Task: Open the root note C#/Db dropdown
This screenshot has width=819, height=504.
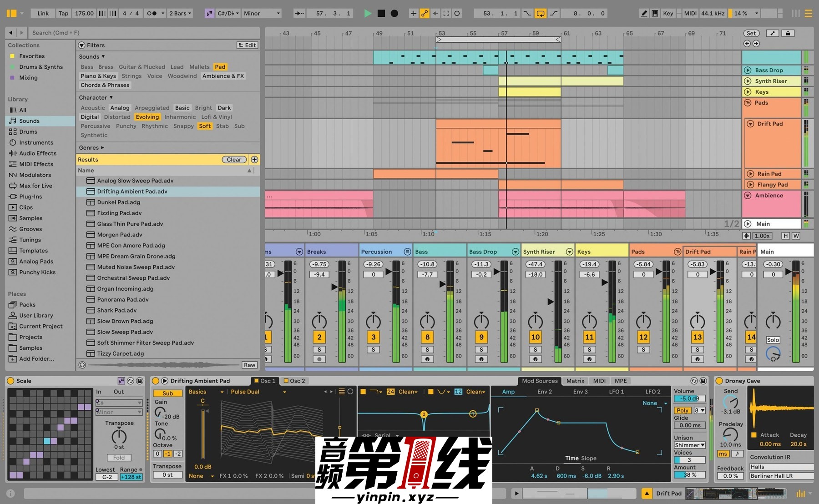Action: 228,13
